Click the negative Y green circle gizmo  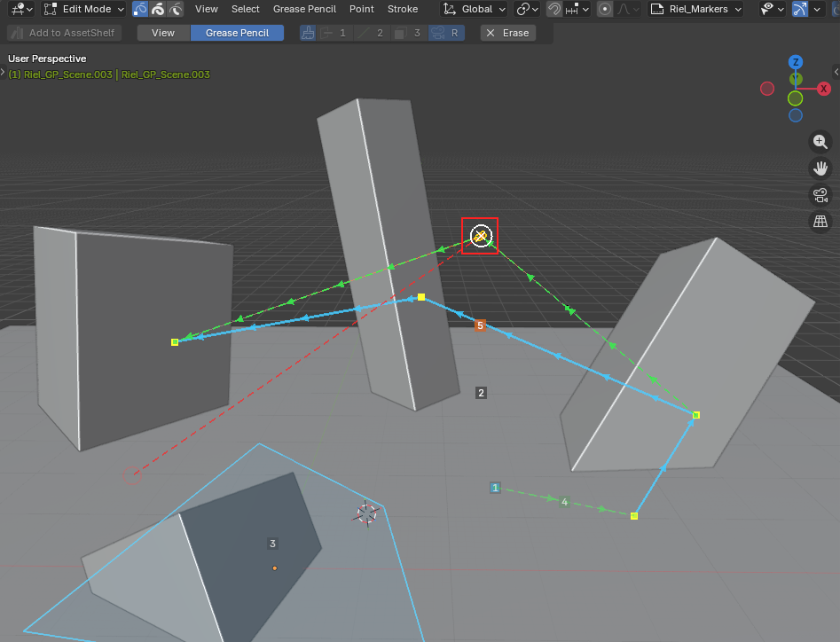click(x=795, y=98)
